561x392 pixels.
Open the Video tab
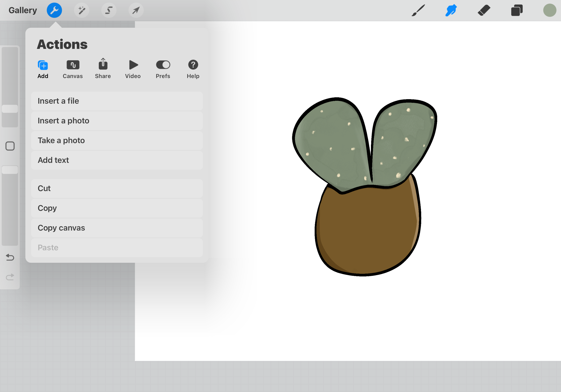tap(133, 69)
